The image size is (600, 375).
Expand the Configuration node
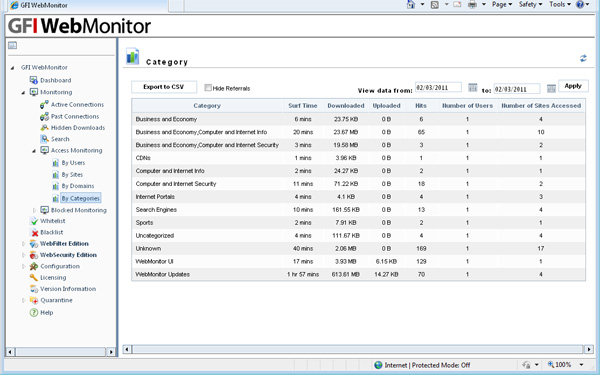click(x=23, y=266)
